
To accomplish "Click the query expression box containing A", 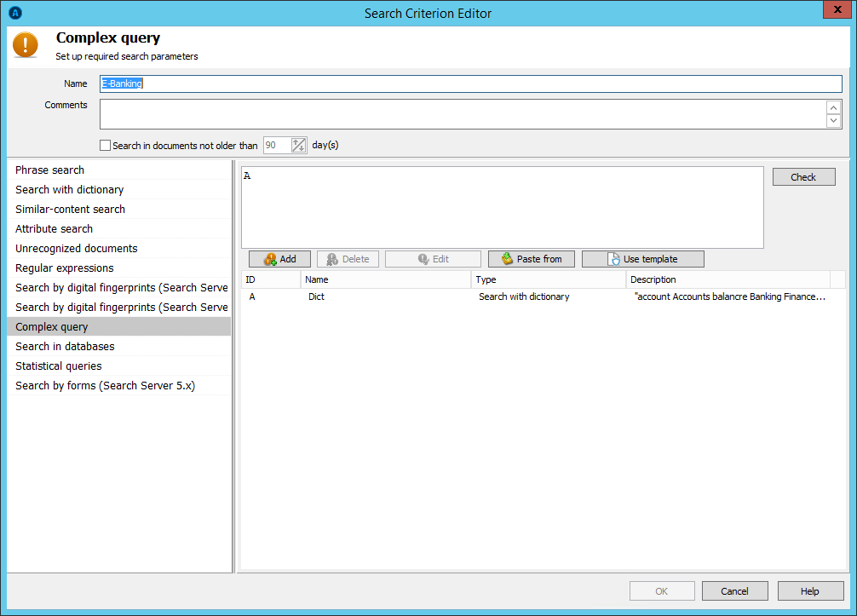I will pos(503,208).
